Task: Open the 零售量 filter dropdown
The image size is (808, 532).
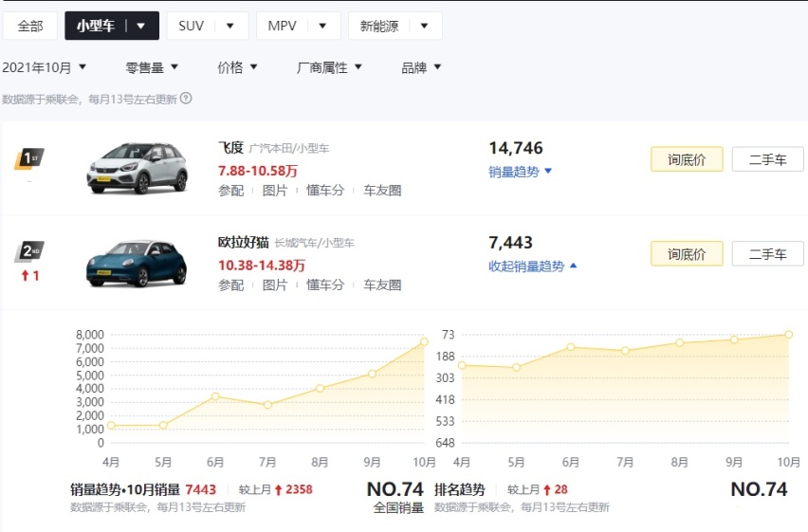Action: [x=152, y=67]
